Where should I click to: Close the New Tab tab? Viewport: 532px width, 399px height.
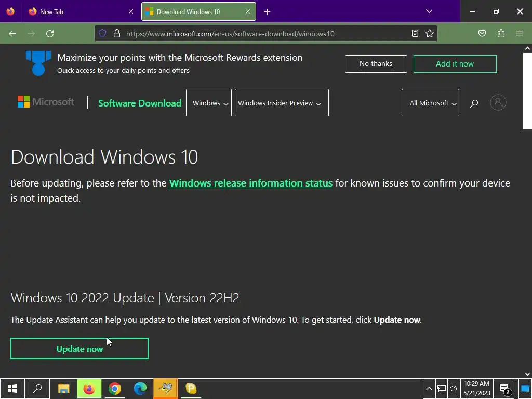(x=130, y=11)
